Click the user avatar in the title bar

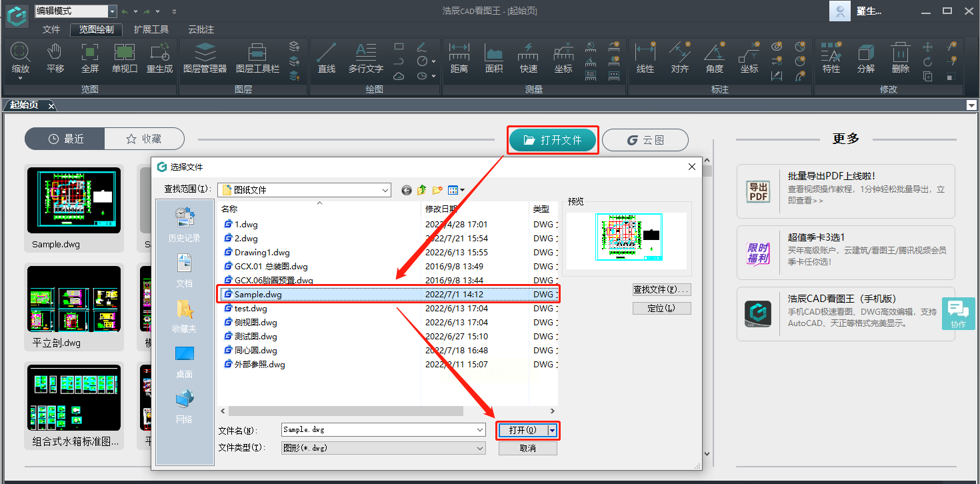pyautogui.click(x=841, y=11)
